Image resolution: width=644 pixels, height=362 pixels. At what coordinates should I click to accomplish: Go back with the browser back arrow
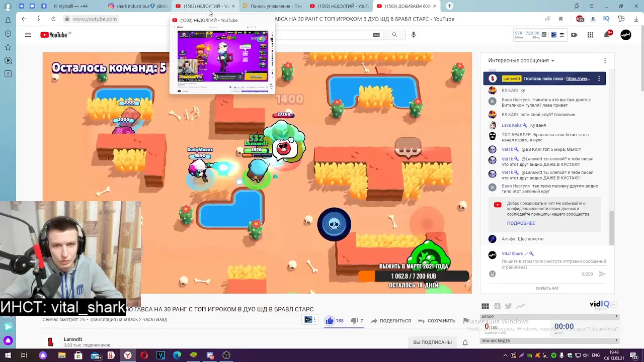click(24, 19)
